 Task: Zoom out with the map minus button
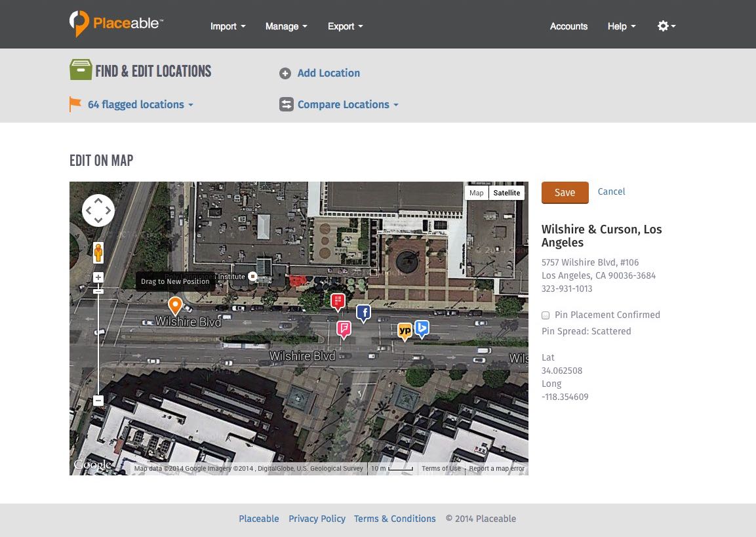point(98,400)
